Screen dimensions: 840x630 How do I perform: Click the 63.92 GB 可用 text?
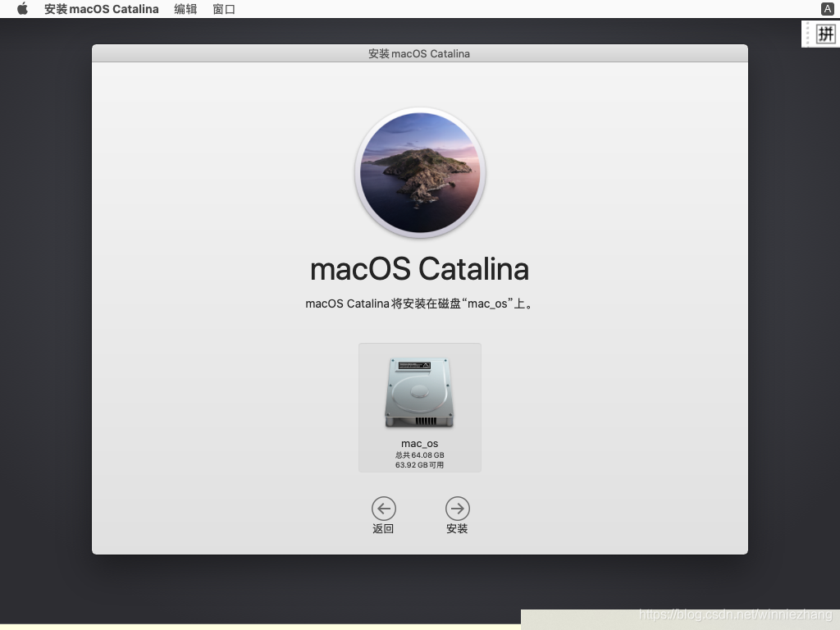click(x=419, y=465)
